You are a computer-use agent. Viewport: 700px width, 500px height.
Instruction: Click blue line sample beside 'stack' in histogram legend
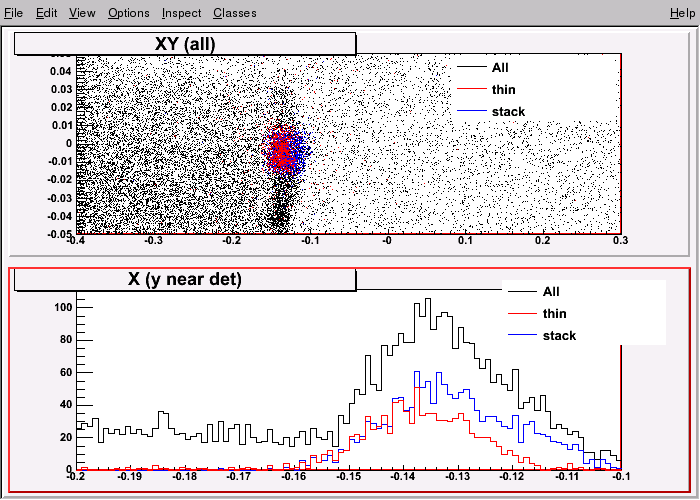pos(522,335)
